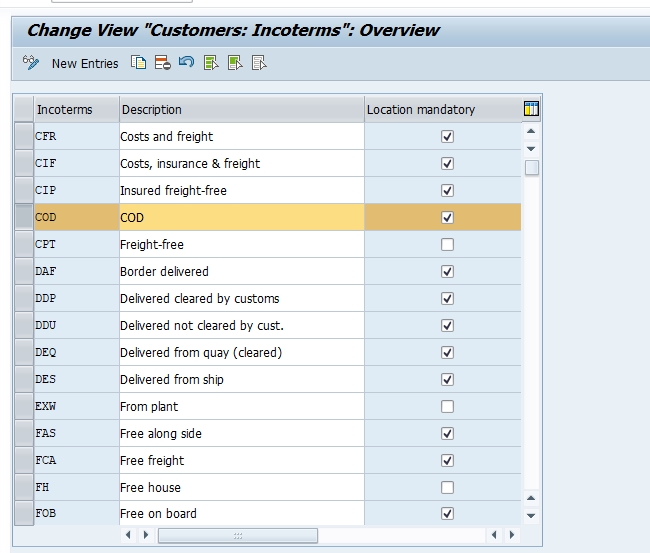The height and width of the screenshot is (553, 650).
Task: Click the 'Costs and freight' description field
Action: coord(242,136)
